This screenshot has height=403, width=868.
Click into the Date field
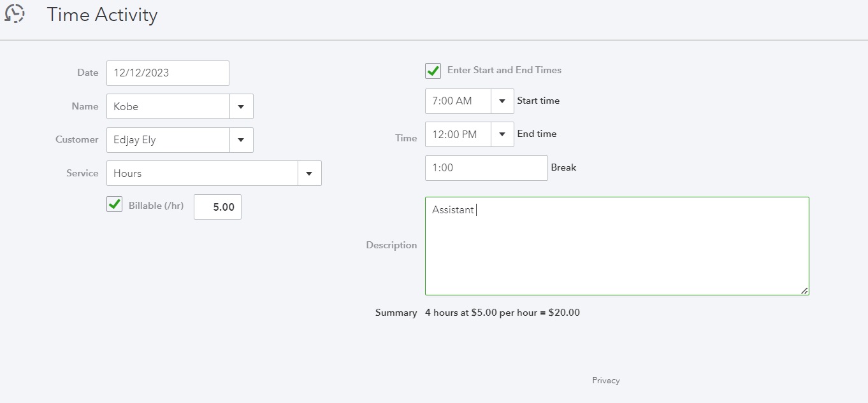[168, 73]
